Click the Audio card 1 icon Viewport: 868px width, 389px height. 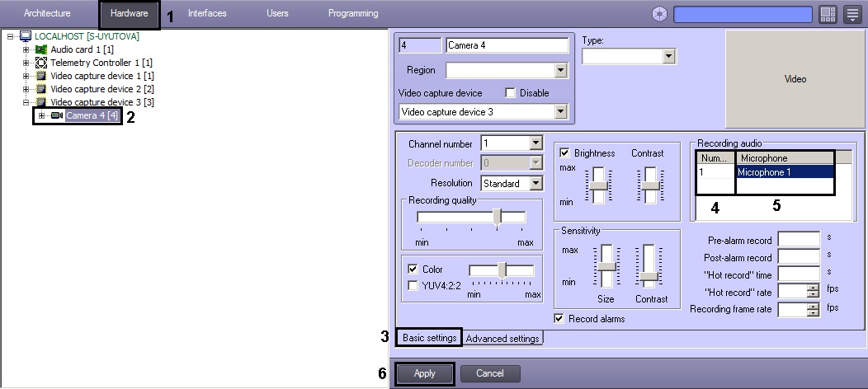41,49
